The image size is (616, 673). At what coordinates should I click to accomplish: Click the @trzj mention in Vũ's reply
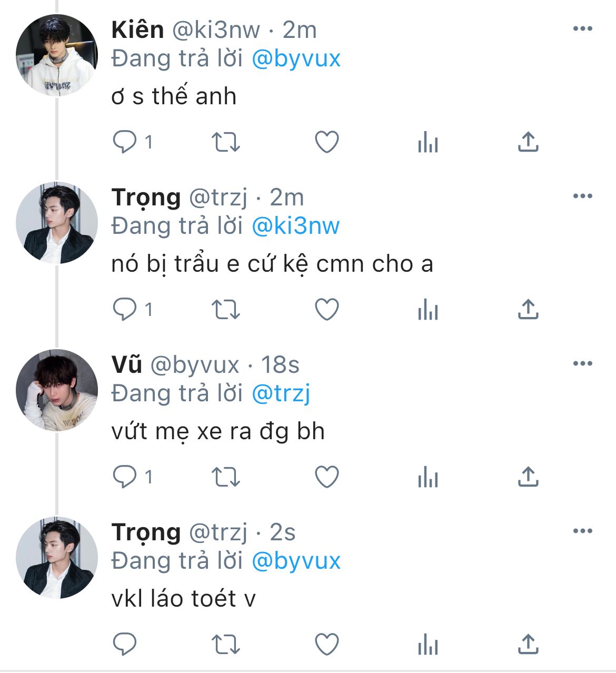click(281, 393)
